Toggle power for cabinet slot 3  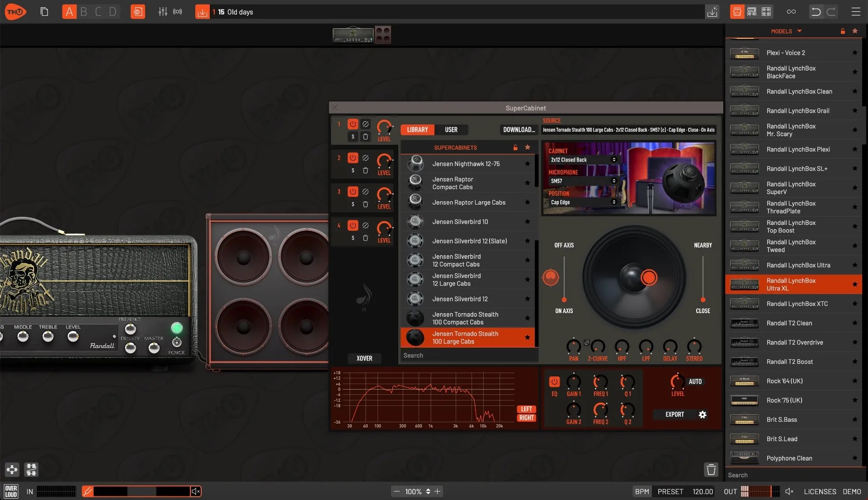click(x=353, y=191)
